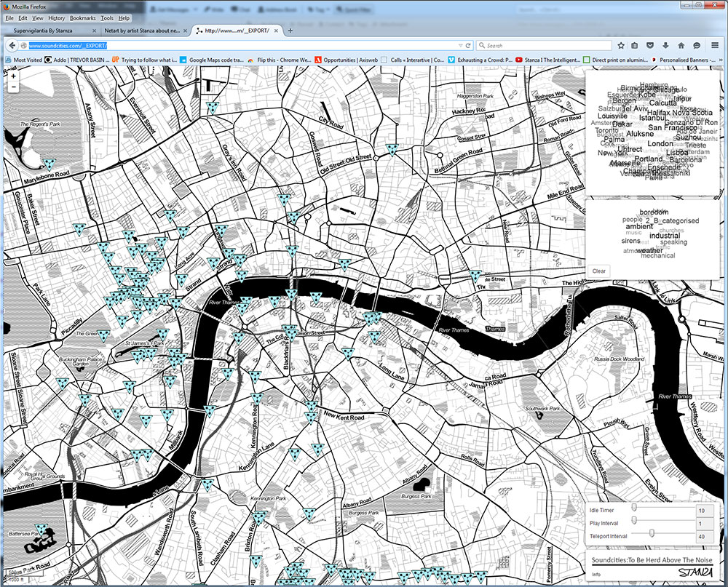Click the Idle Timer value field

[x=705, y=511]
